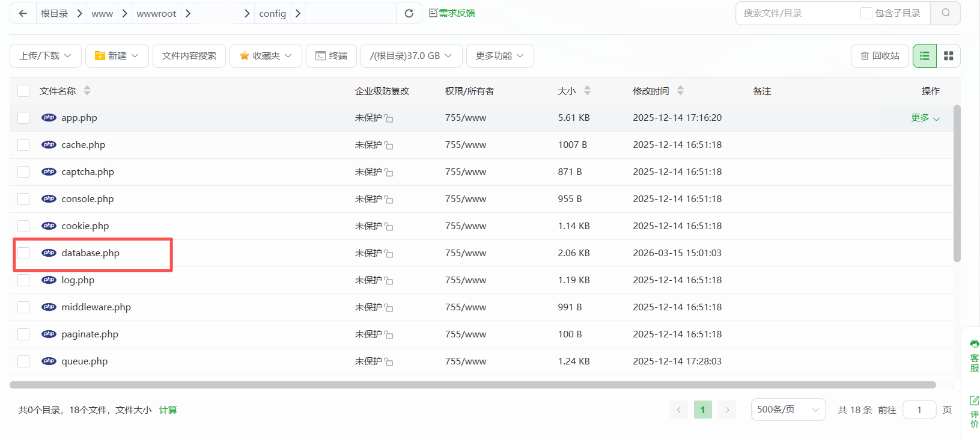Open the /(根目录)37.0 GB disk dropdown

click(x=412, y=56)
